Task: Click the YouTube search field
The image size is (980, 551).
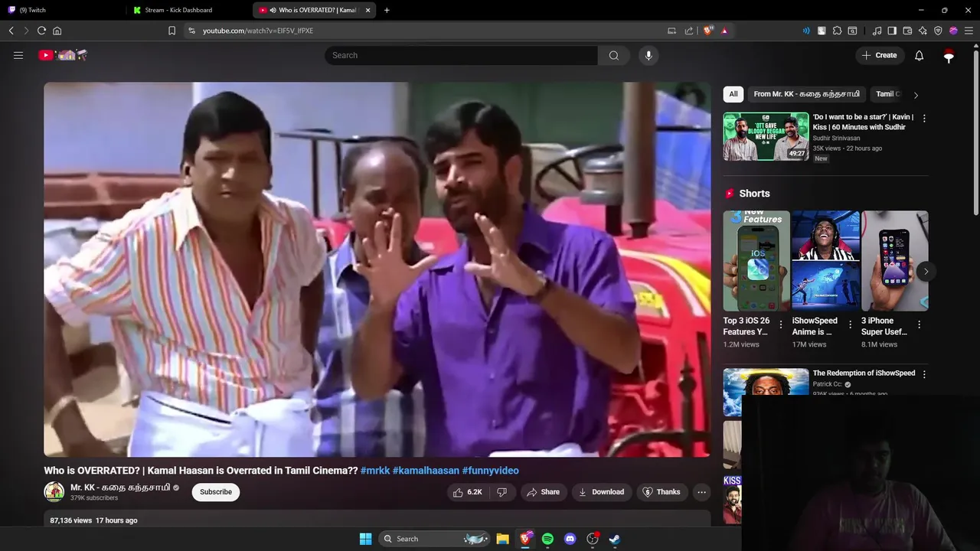Action: click(x=461, y=55)
